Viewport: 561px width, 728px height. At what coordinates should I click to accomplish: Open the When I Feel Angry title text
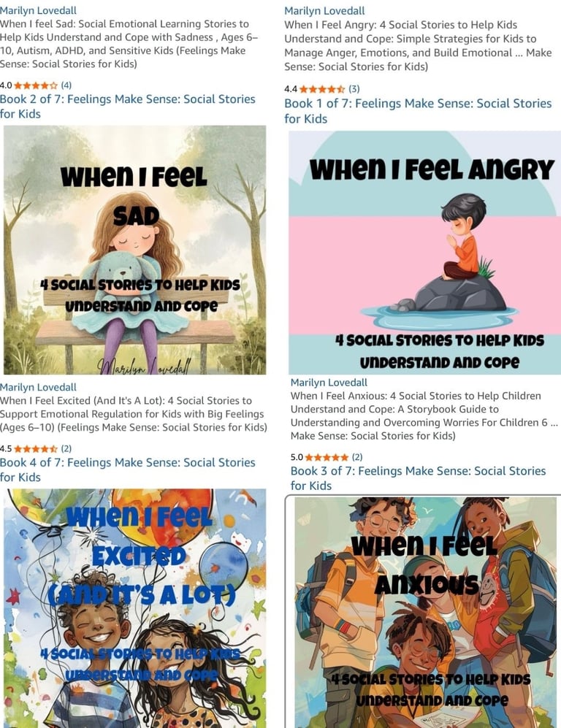pyautogui.click(x=418, y=45)
